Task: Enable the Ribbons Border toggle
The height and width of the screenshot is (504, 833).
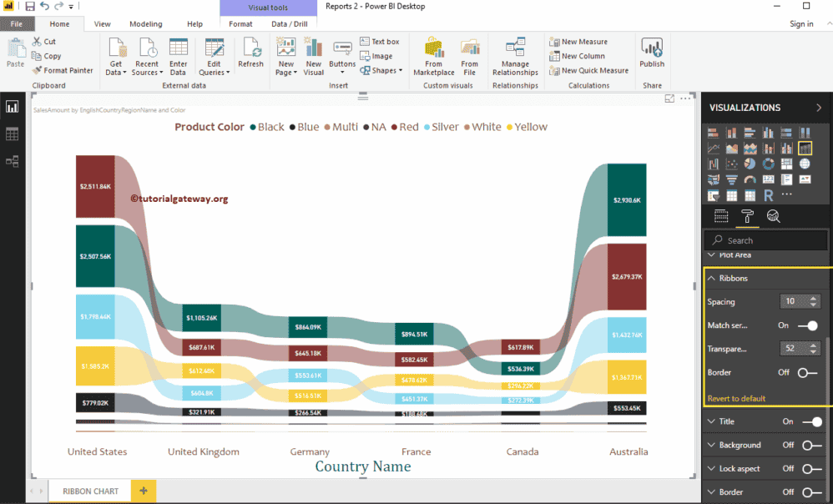Action: click(807, 372)
